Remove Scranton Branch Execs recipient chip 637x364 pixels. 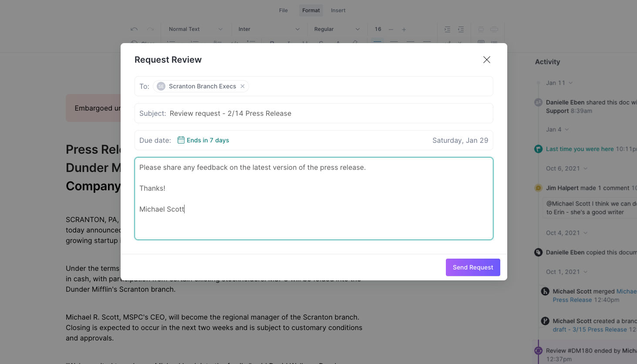click(243, 86)
